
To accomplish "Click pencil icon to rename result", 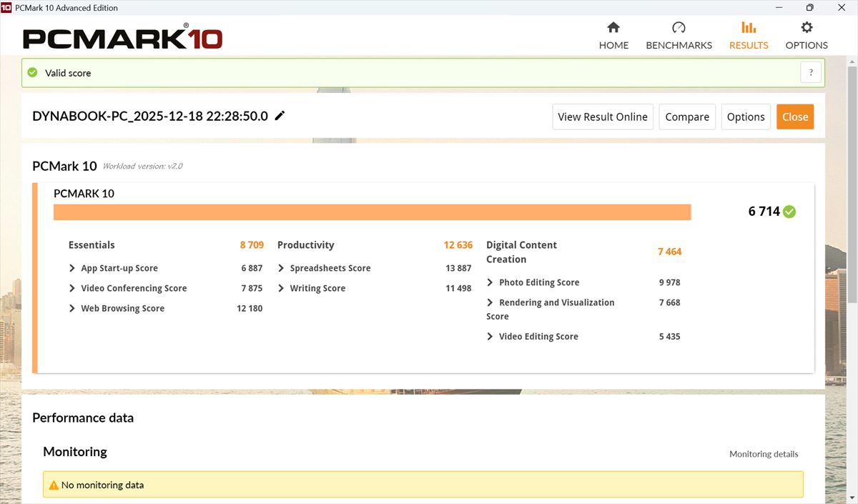I will pos(280,116).
